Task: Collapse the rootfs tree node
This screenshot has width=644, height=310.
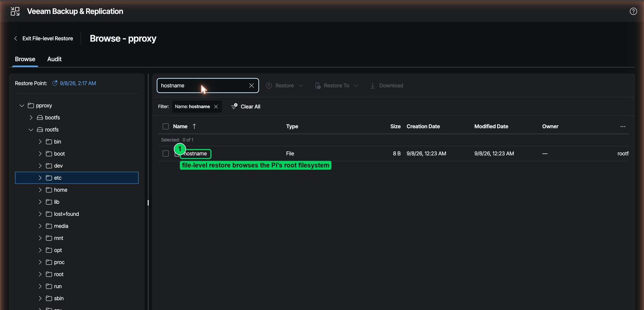Action: pos(31,130)
